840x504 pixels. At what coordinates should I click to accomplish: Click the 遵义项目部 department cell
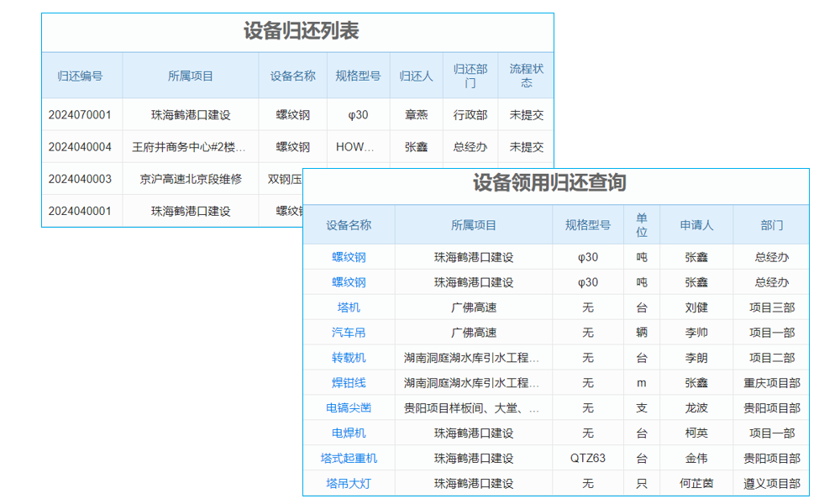tap(773, 483)
